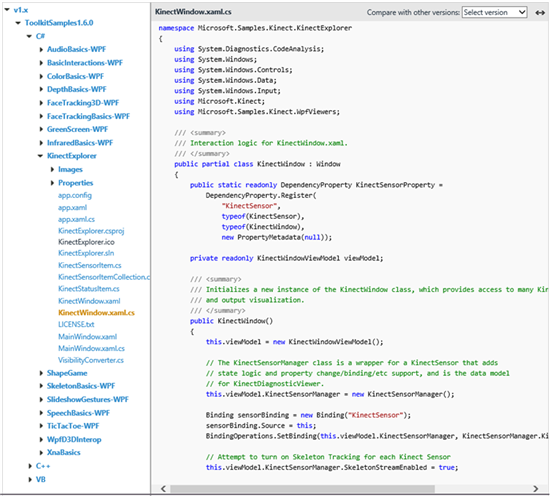Expand the WpfD3DInterop folder arrow
The width and height of the screenshot is (550, 496).
pyautogui.click(x=41, y=440)
